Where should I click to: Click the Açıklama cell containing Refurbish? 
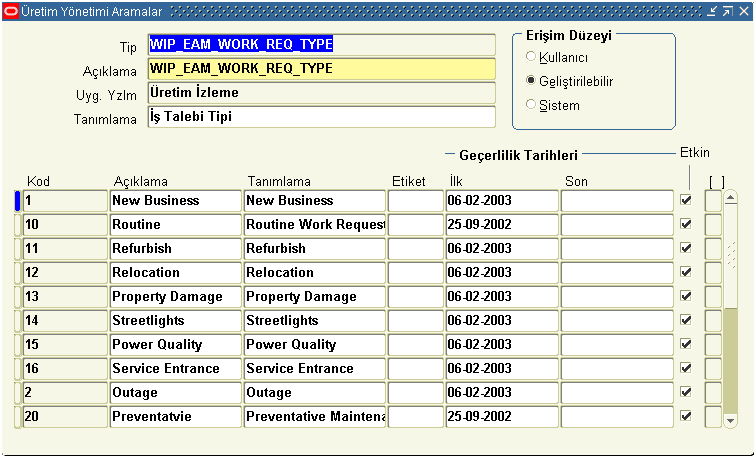point(175,248)
